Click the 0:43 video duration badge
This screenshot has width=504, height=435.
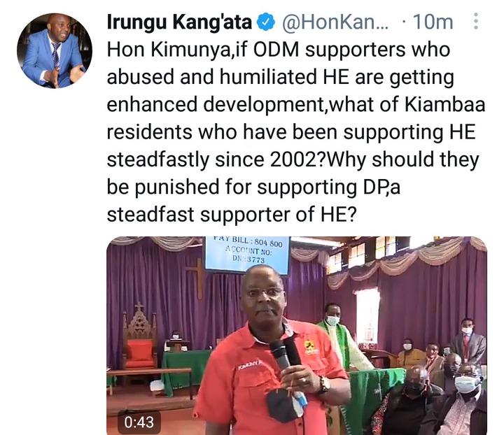click(139, 422)
